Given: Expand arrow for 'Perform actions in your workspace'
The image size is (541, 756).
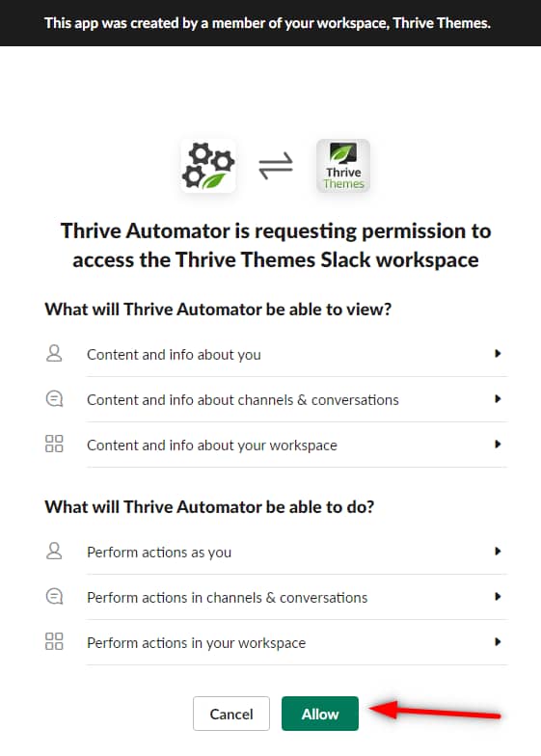Looking at the screenshot, I should (x=498, y=642).
